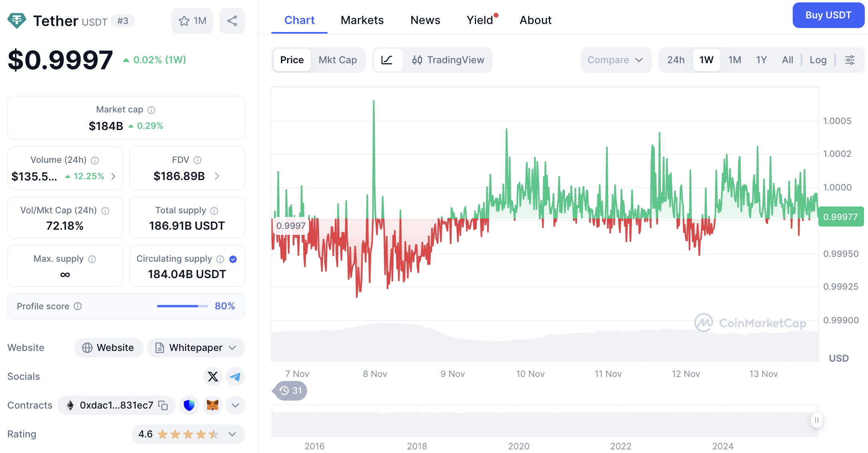Open Tether's X (Twitter) profile
The height and width of the screenshot is (453, 868).
point(213,377)
